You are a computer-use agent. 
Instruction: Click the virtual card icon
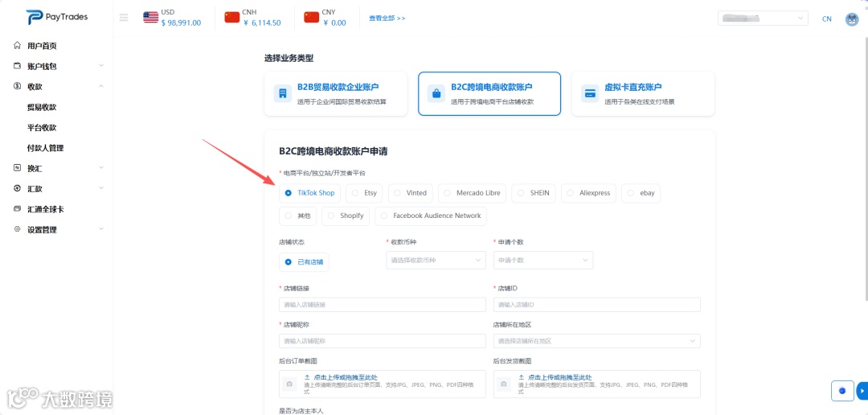pos(590,93)
